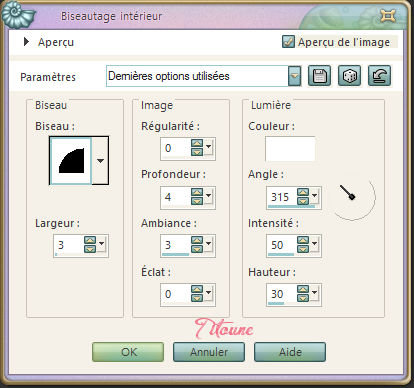The width and height of the screenshot is (414, 388).
Task: Click the Largeur value field
Action: pyautogui.click(x=69, y=245)
